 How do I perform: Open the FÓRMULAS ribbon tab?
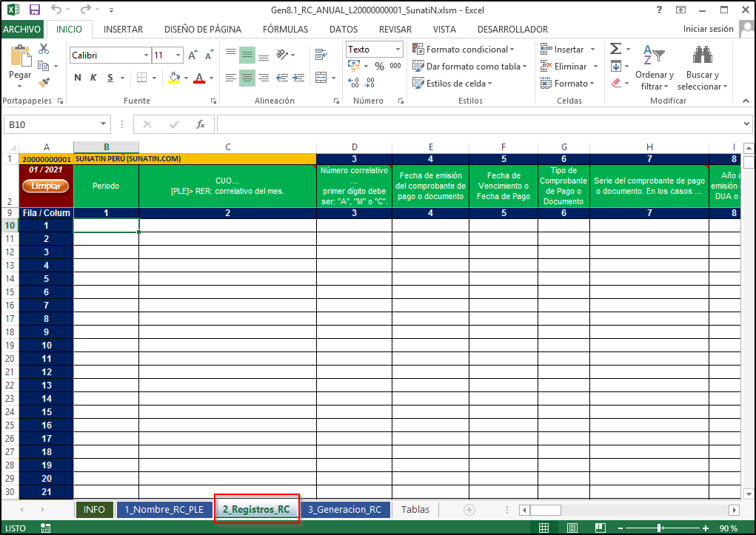(x=285, y=30)
